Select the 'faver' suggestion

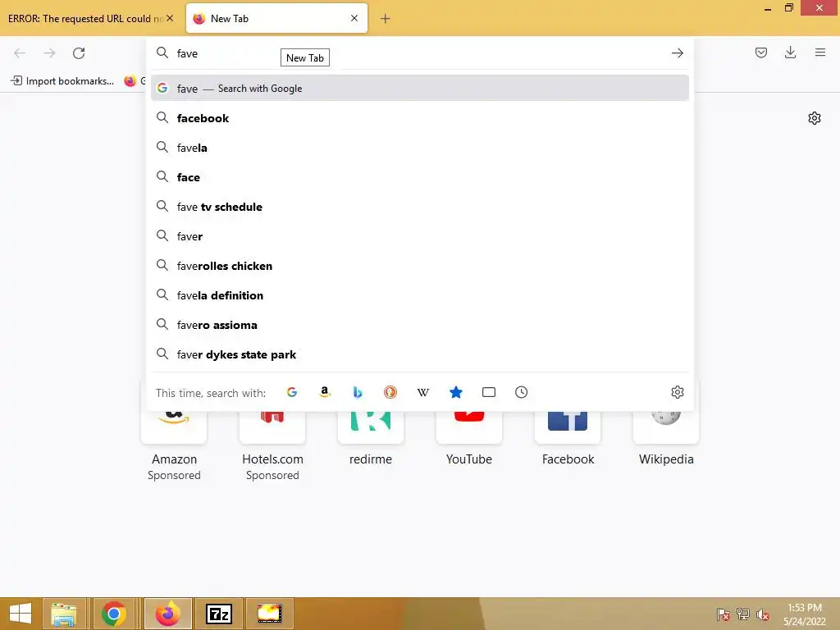420,236
